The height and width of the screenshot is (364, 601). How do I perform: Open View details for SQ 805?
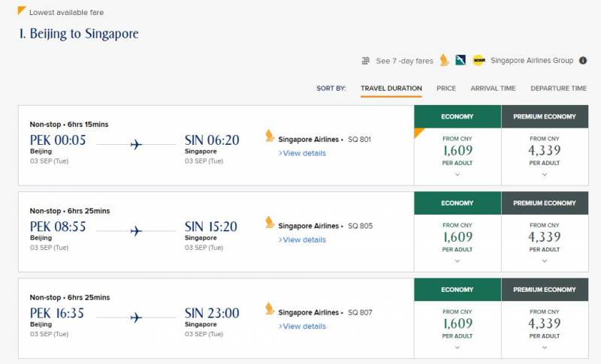pos(302,240)
